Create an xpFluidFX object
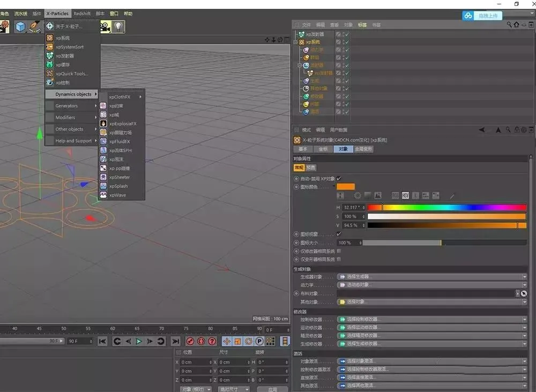This screenshot has height=392, width=536. [x=120, y=141]
